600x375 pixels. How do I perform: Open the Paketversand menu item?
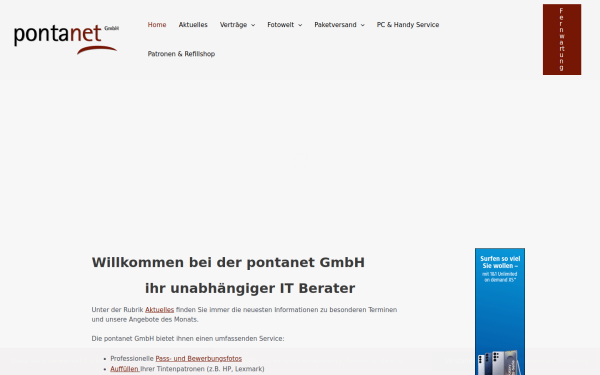[335, 25]
